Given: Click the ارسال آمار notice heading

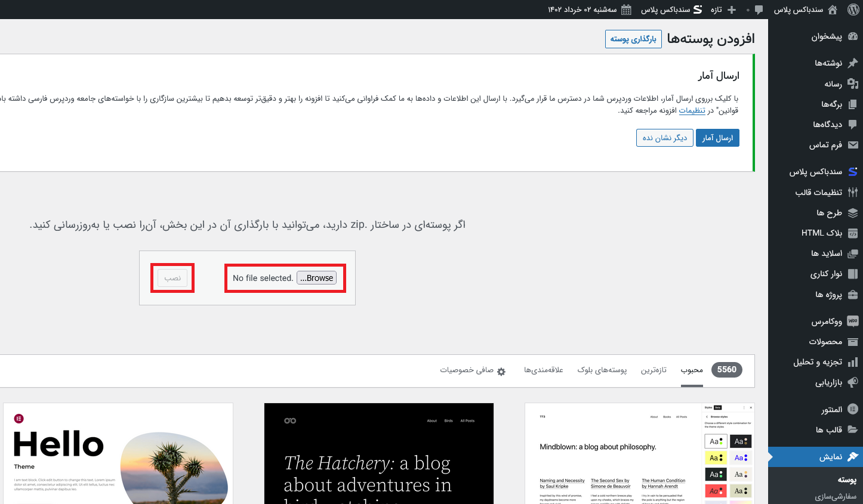Looking at the screenshot, I should pyautogui.click(x=719, y=76).
